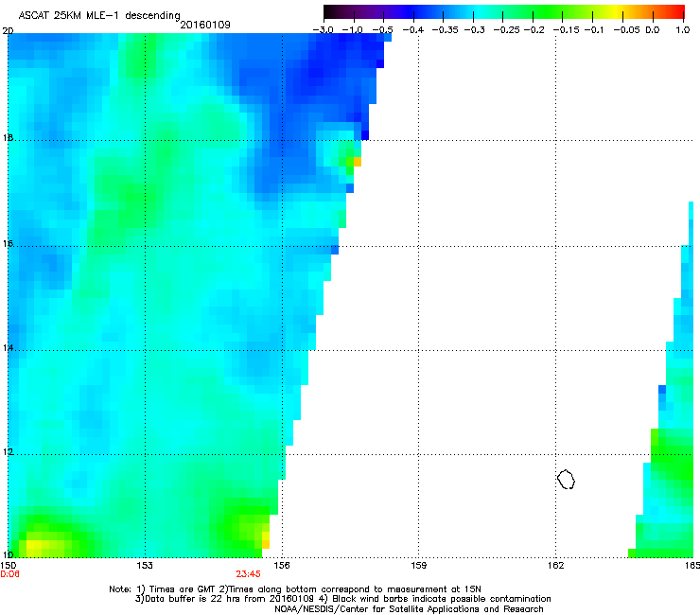Click the red time stamp '0:06'

tap(9, 574)
